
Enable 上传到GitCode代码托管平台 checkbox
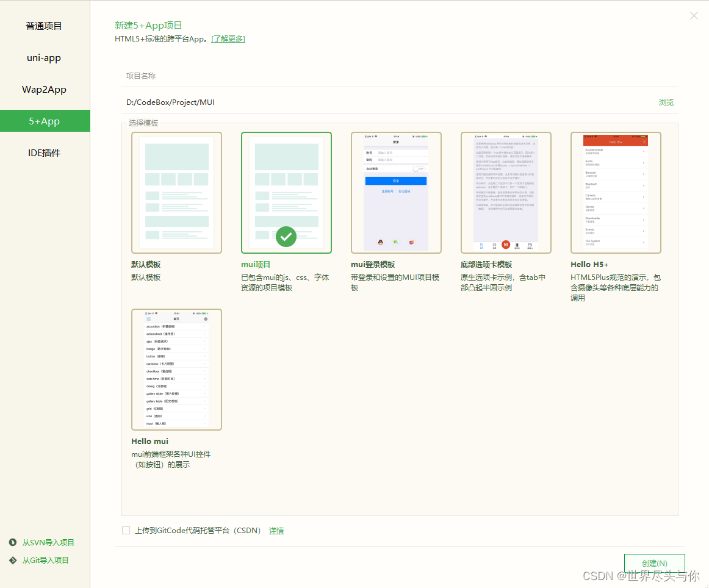point(126,530)
